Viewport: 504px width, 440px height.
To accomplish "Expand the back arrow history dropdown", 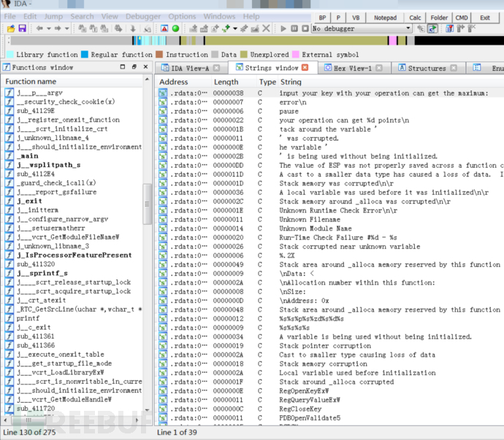I will click(x=48, y=28).
